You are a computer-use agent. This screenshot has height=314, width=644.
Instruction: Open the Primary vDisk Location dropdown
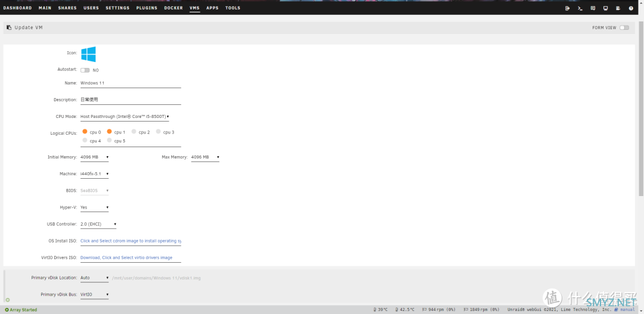pyautogui.click(x=94, y=278)
